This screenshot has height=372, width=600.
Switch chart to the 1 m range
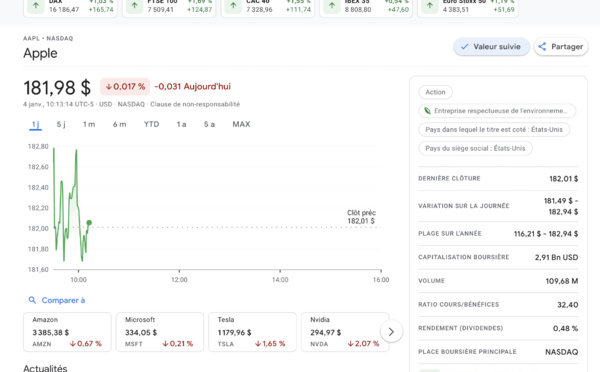89,124
